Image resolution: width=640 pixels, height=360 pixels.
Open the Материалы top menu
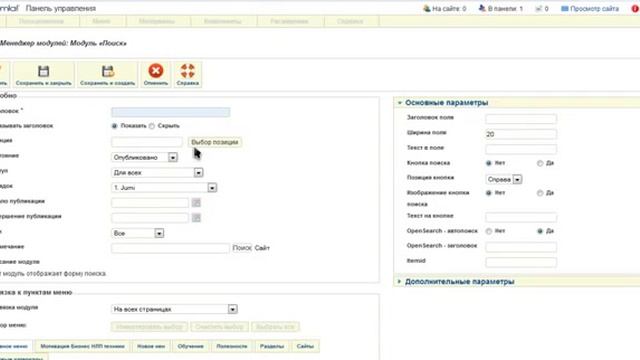pyautogui.click(x=157, y=21)
